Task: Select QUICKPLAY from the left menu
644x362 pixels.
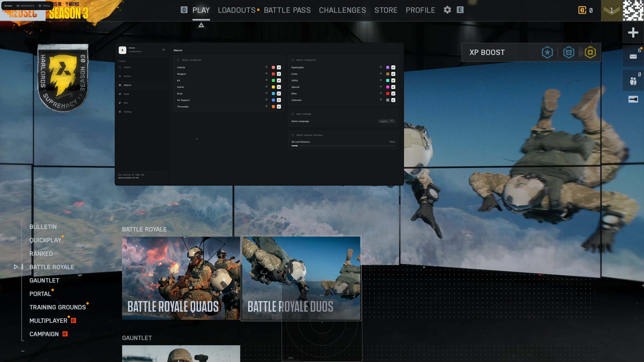Action: (x=45, y=240)
